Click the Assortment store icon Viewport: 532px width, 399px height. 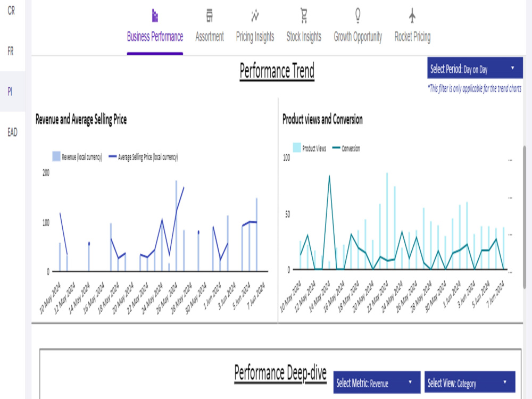tap(209, 15)
